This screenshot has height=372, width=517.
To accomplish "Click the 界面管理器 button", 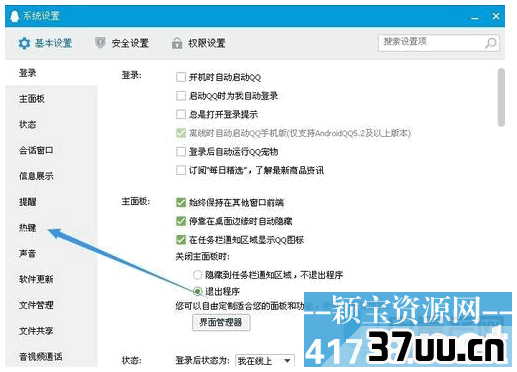I will [221, 322].
